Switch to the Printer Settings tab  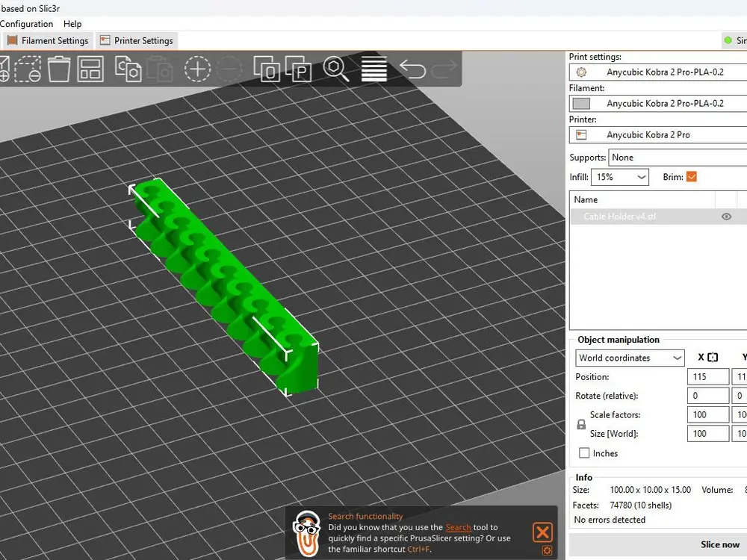tap(137, 41)
